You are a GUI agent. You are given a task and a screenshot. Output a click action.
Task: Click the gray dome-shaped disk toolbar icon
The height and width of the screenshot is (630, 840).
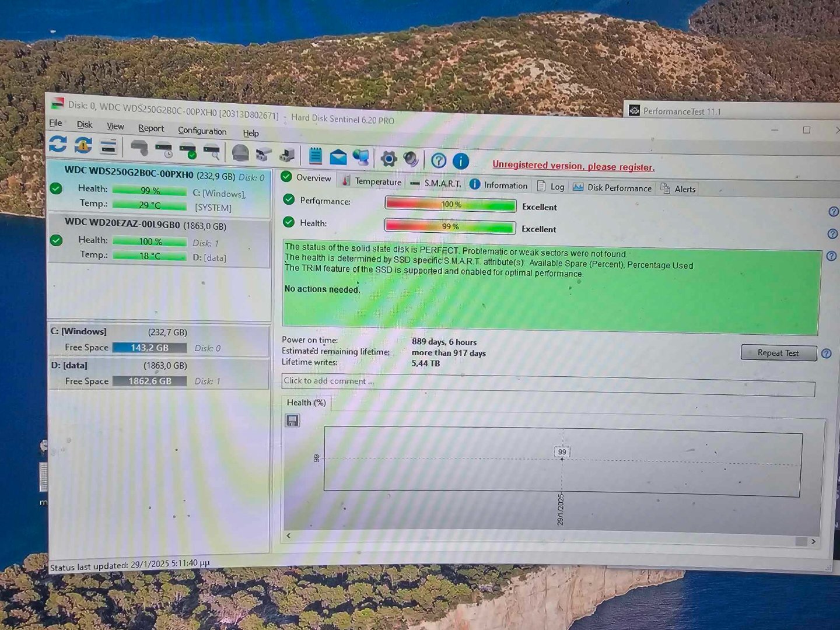(240, 153)
